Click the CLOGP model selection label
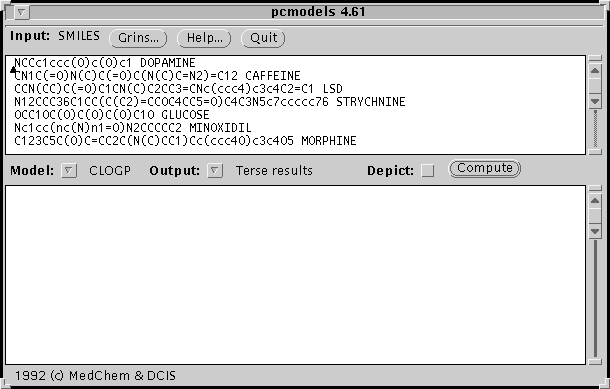This screenshot has width=610, height=389. pyautogui.click(x=110, y=171)
